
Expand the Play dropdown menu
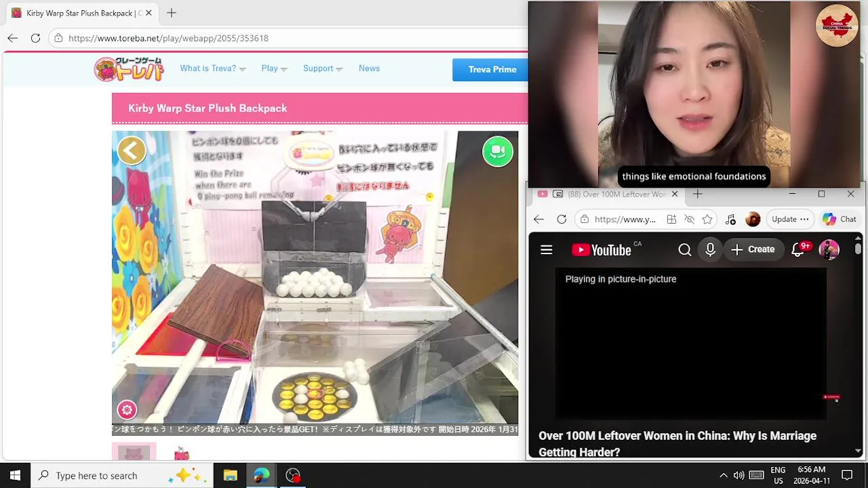(274, 68)
